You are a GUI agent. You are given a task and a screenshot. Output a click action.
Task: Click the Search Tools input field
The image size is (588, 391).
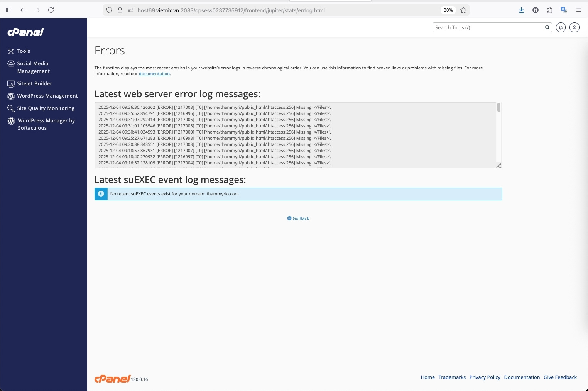[488, 27]
